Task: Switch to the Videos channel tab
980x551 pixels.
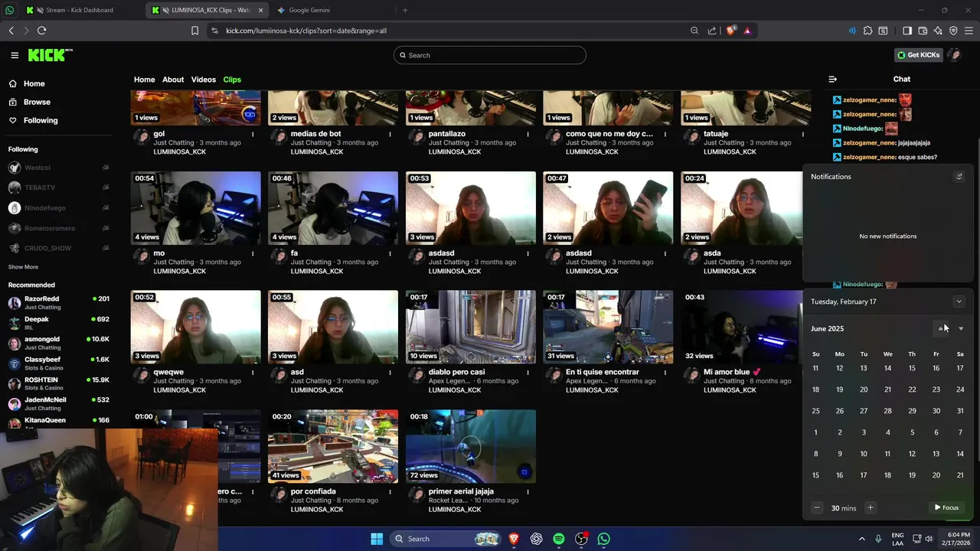Action: [204, 80]
